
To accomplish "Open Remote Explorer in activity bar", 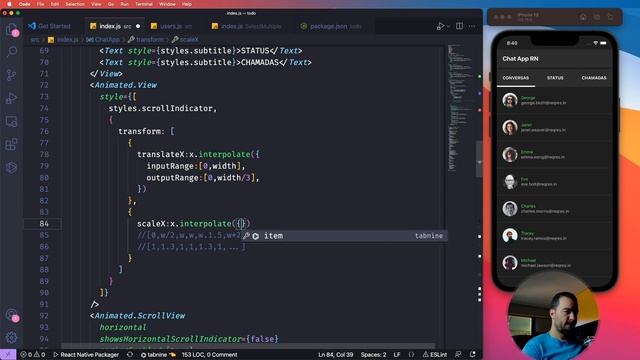I will pyautogui.click(x=11, y=121).
